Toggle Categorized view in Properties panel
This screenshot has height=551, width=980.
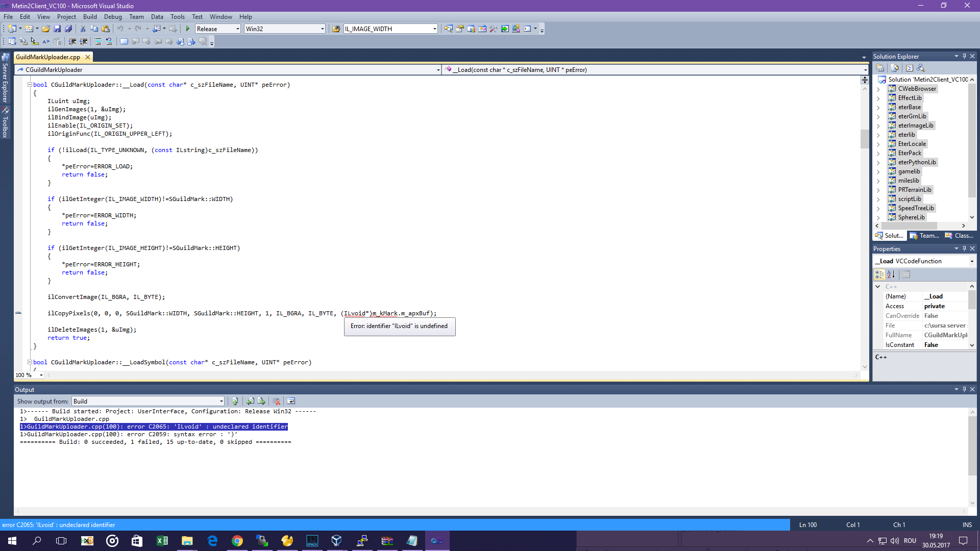[x=879, y=274]
